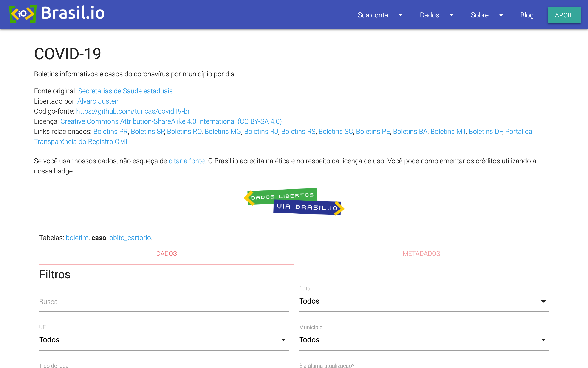The image size is (588, 368).
Task: Expand the Sua conta dropdown arrow
Action: [401, 15]
